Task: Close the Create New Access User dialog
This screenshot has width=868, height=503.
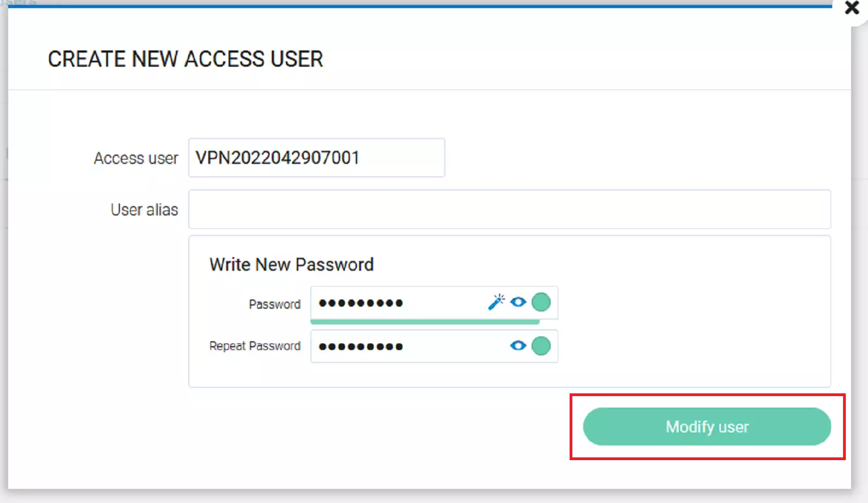Action: 852,8
